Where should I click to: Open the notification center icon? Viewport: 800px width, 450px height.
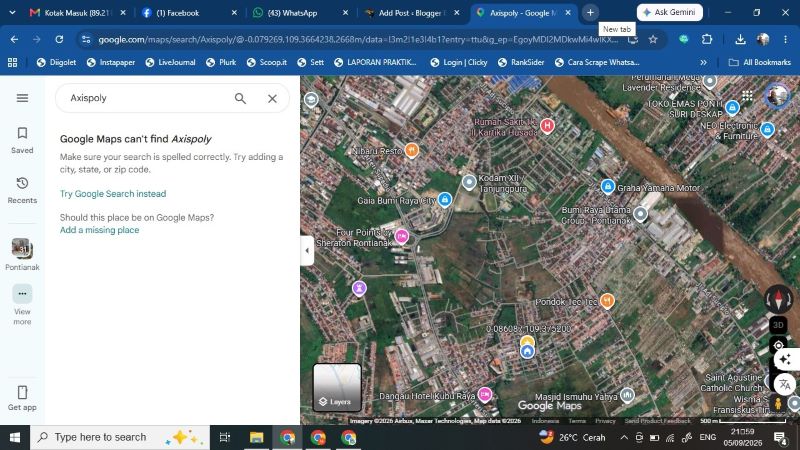pyautogui.click(x=780, y=437)
